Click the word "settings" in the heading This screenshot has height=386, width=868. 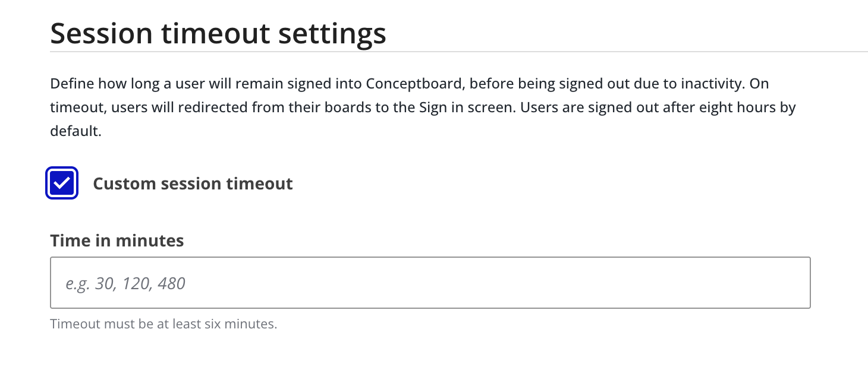(332, 33)
